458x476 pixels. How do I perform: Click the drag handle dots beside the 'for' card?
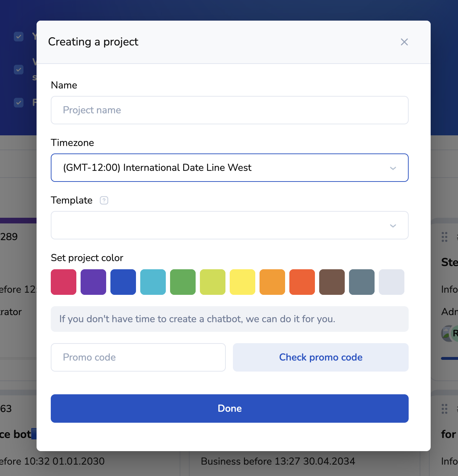coord(445,409)
